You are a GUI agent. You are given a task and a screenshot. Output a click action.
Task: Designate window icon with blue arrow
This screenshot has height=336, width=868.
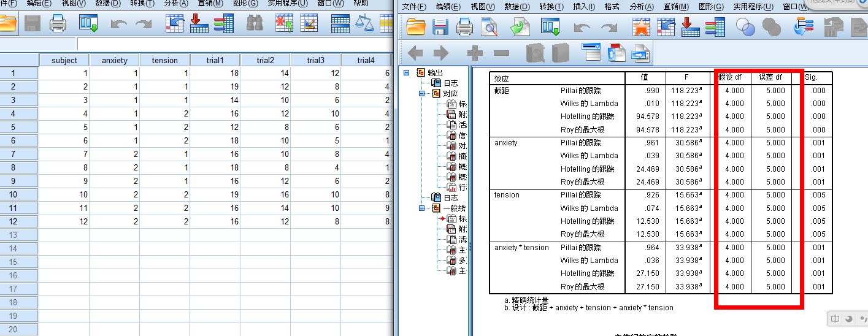[x=802, y=27]
